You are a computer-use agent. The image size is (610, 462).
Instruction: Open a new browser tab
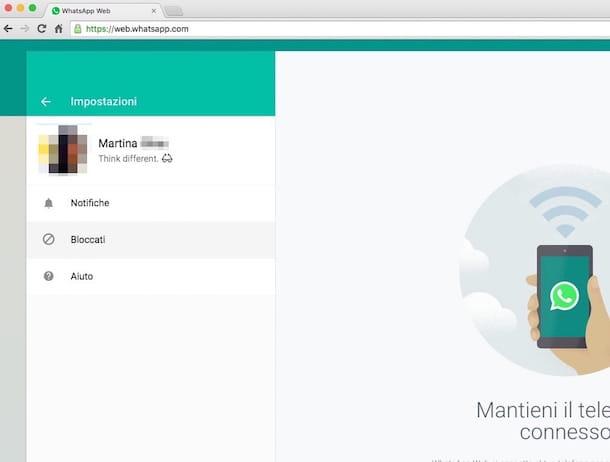point(174,12)
